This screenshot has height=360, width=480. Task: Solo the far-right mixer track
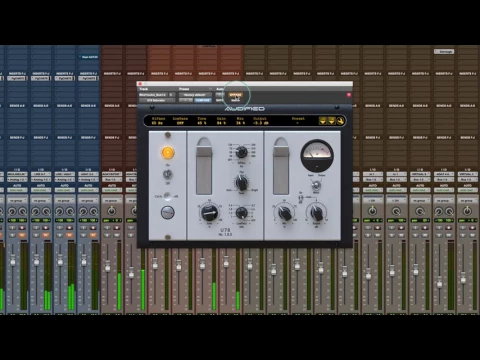click(463, 235)
